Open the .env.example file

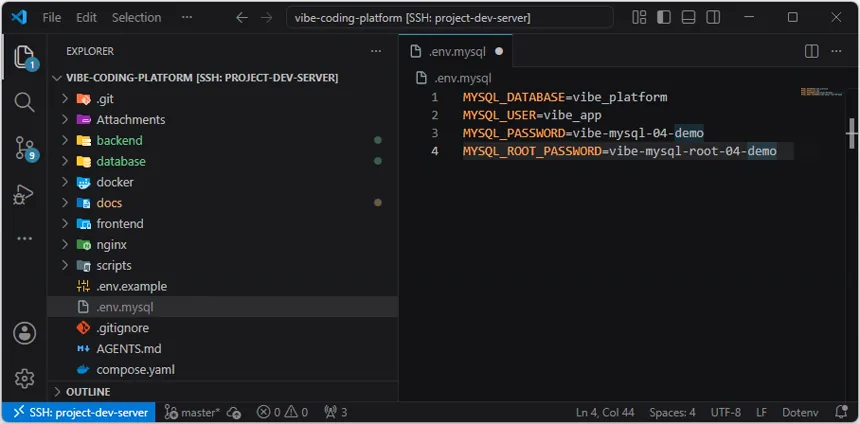point(223,286)
